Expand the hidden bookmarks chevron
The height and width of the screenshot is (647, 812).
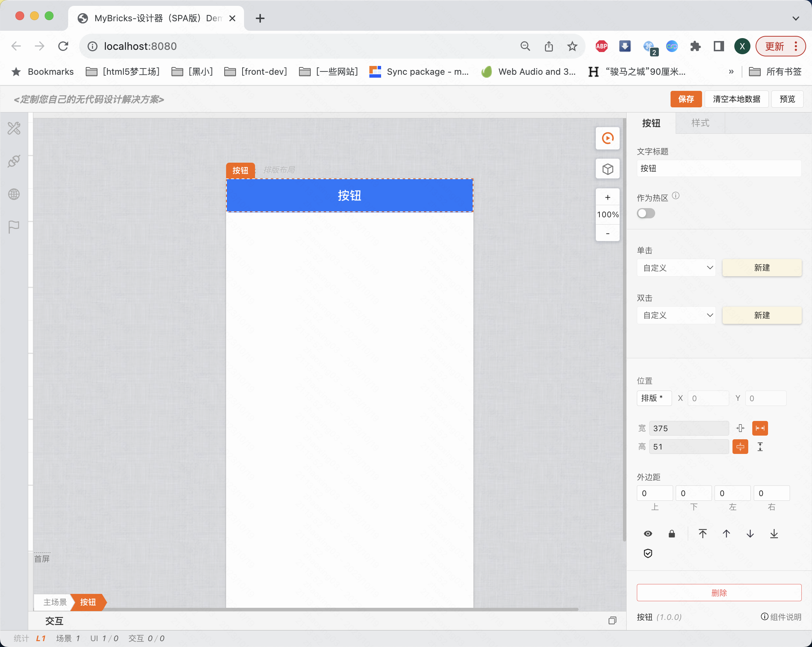[731, 71]
